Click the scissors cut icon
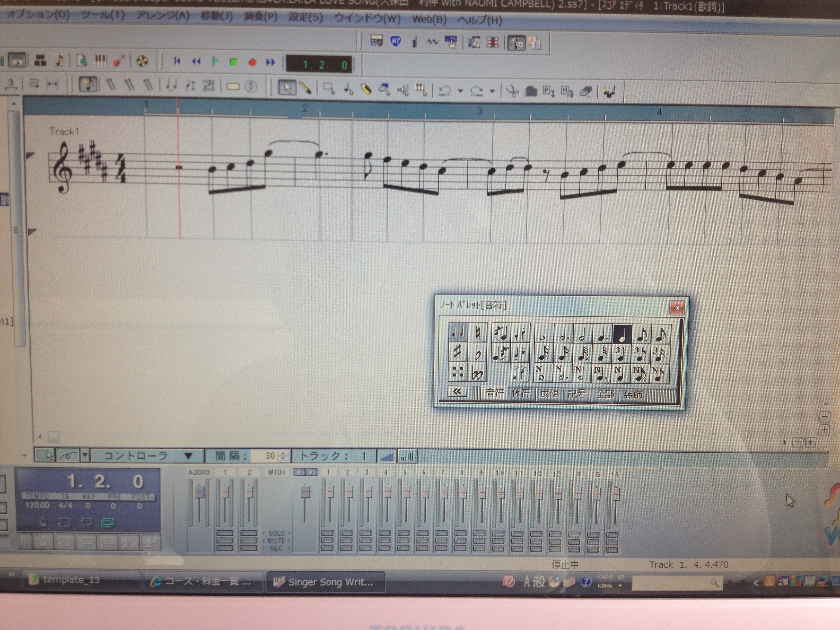840x630 pixels. [x=512, y=92]
